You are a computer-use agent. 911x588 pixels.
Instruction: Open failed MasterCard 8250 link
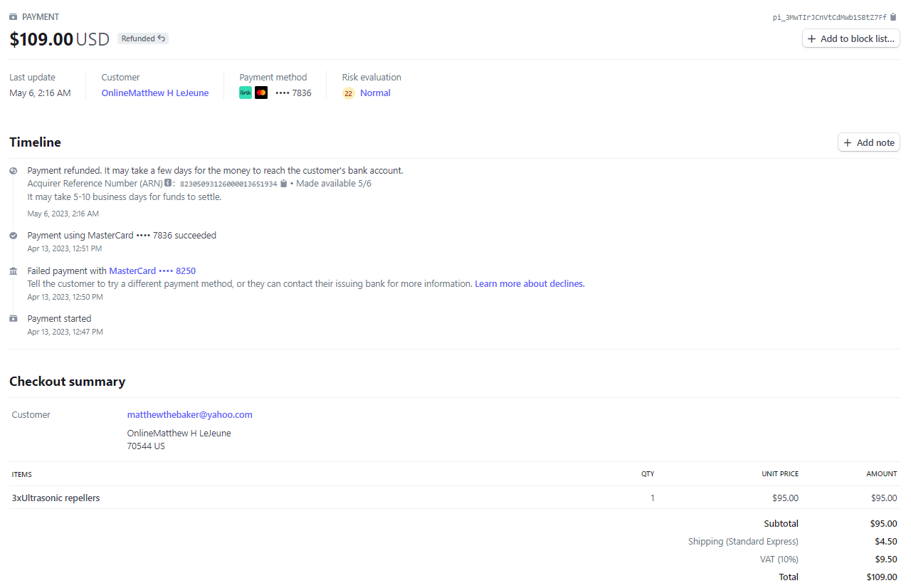tap(152, 271)
